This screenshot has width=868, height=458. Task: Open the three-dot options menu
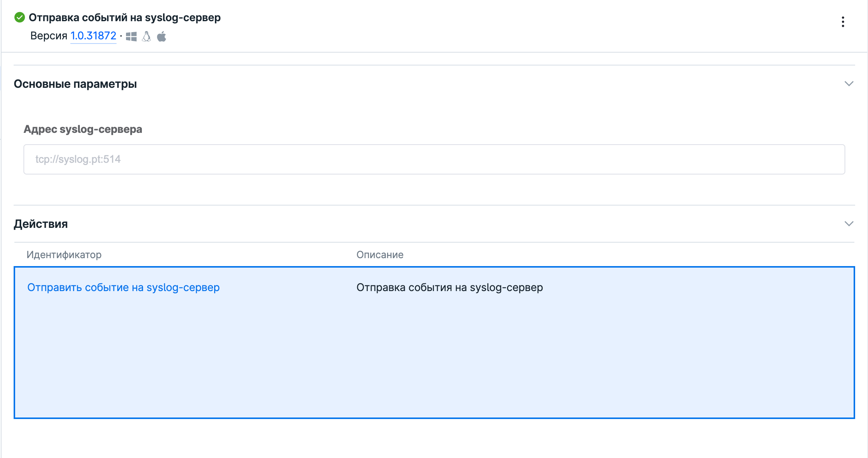pyautogui.click(x=843, y=22)
